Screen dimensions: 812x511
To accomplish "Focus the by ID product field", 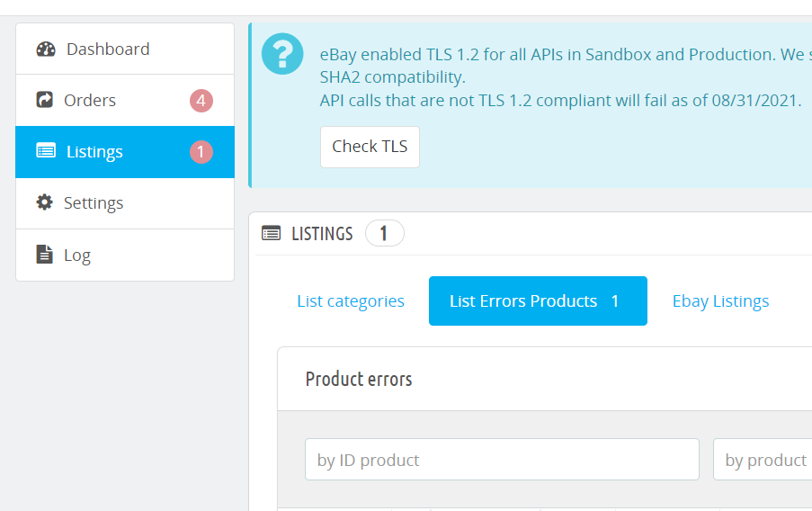I will tap(502, 460).
